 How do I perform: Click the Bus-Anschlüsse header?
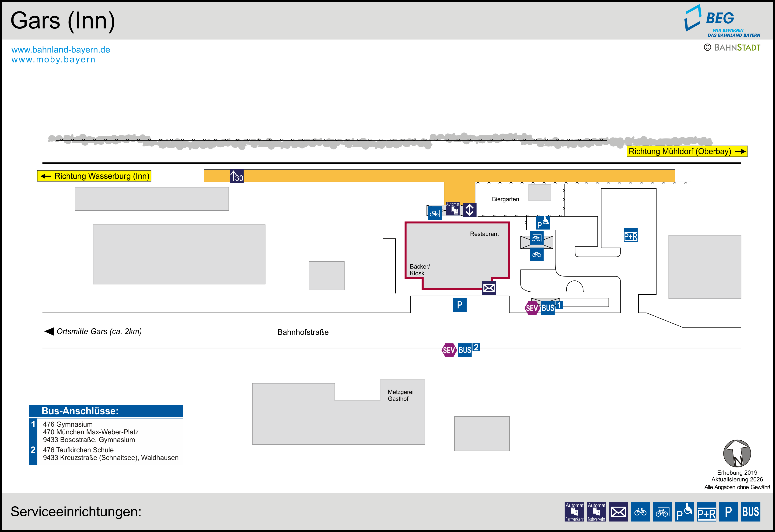106,411
